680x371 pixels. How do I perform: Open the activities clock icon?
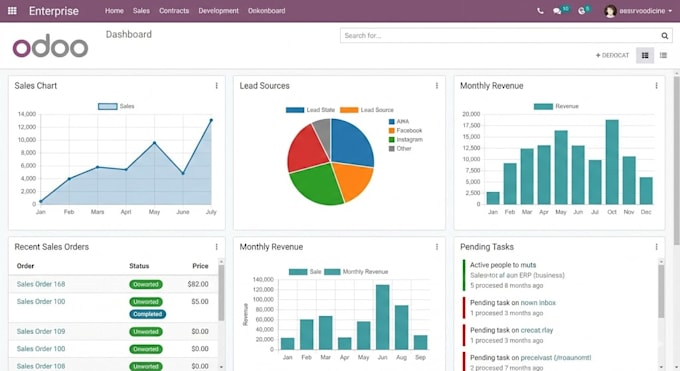pos(582,11)
